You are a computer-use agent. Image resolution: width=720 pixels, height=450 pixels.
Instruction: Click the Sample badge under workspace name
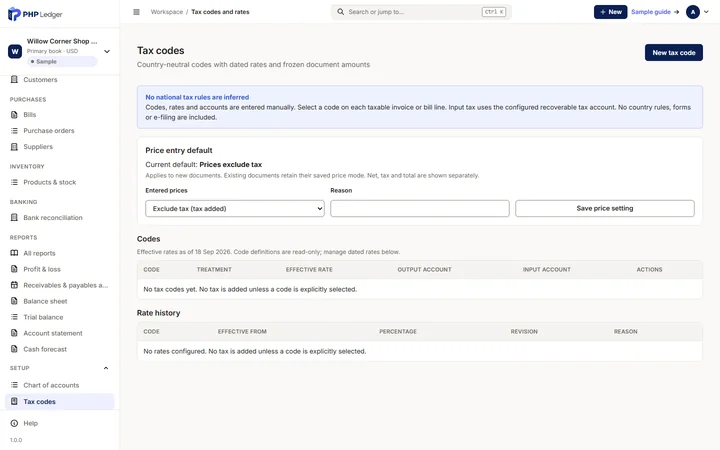[62, 62]
